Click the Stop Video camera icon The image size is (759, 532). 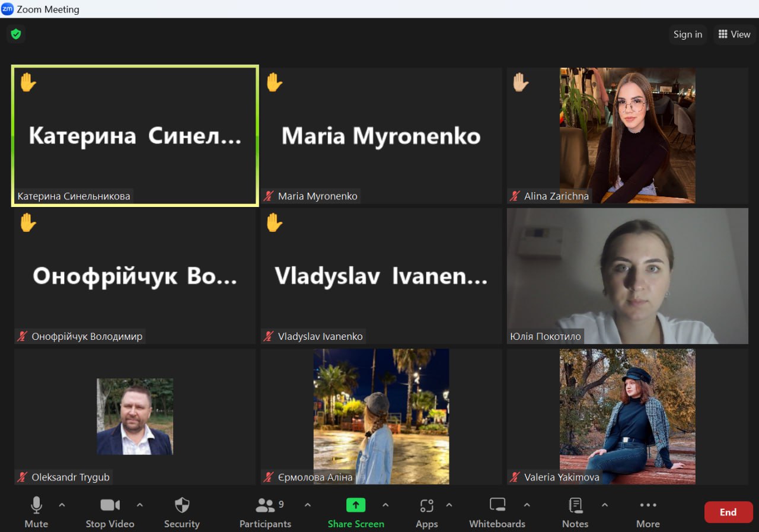point(110,505)
